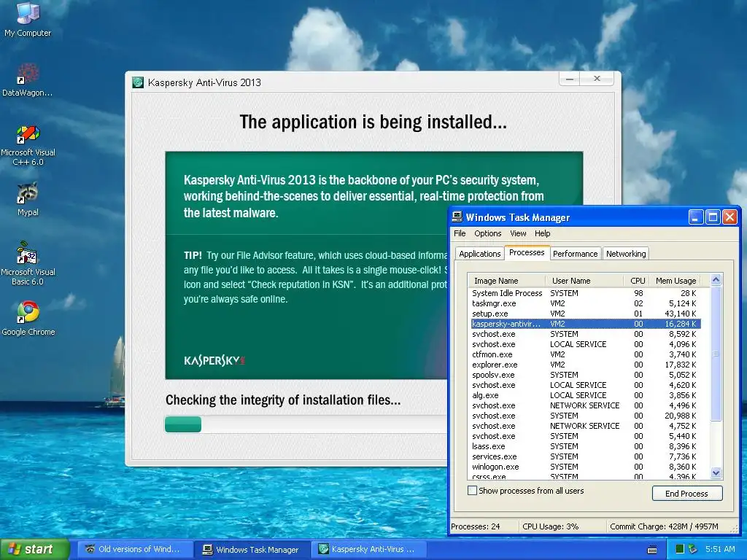Click Windows Task Manager taskbar button
747x560 pixels.
252,549
